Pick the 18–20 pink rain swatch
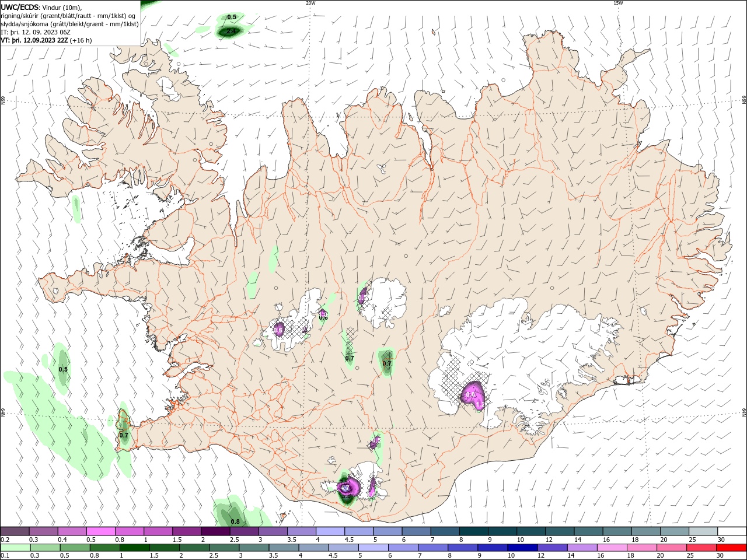 pos(642,548)
